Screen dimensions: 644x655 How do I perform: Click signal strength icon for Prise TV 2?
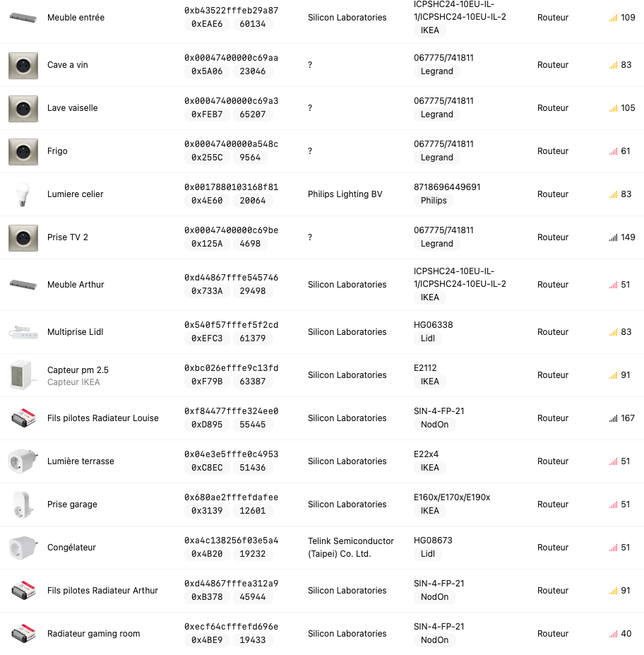[613, 237]
